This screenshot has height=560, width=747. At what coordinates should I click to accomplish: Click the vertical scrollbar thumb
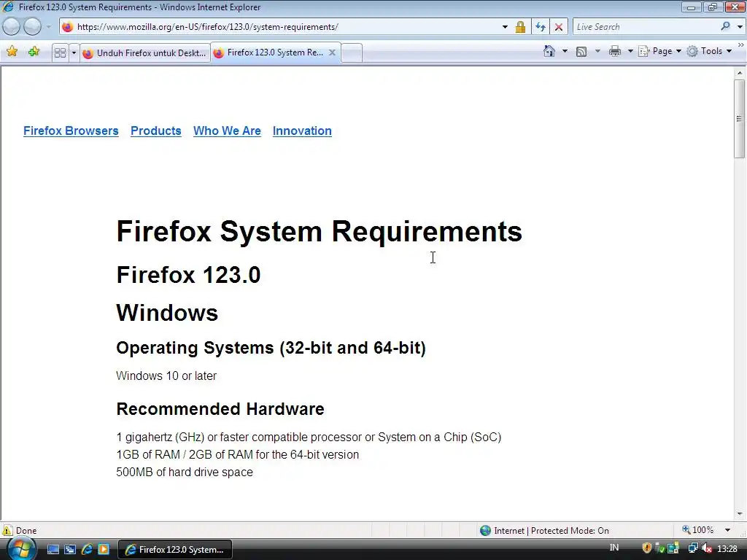(x=740, y=119)
